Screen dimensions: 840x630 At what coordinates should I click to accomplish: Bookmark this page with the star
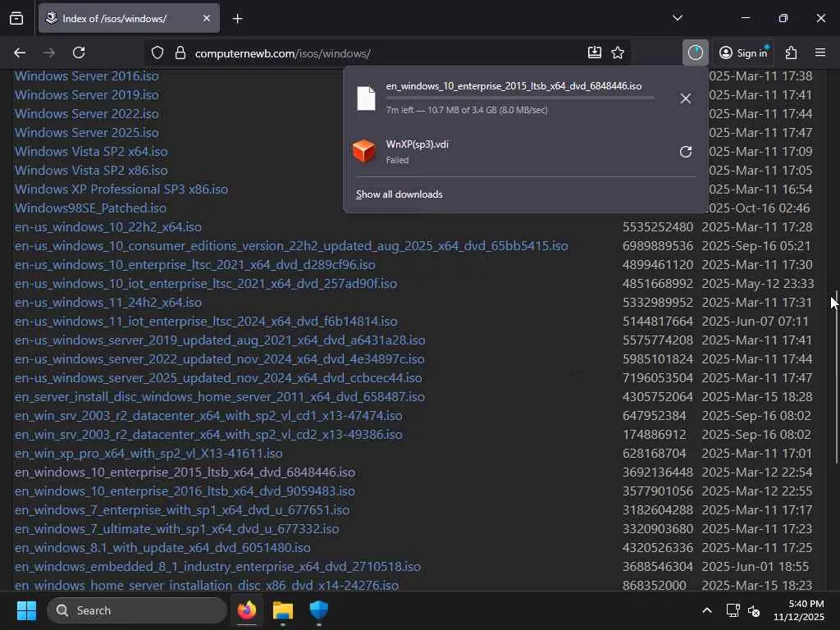[618, 52]
